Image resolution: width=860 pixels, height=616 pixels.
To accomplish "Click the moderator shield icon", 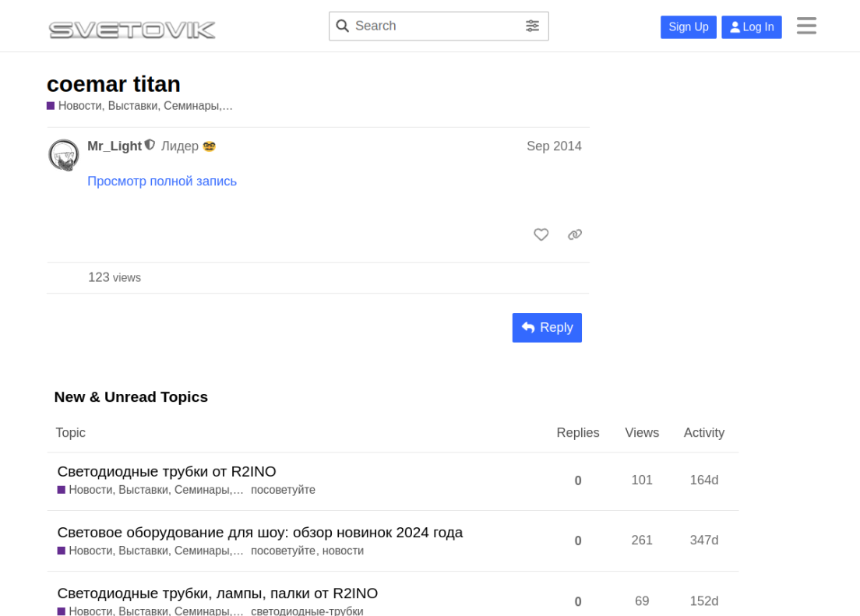I will coord(150,145).
